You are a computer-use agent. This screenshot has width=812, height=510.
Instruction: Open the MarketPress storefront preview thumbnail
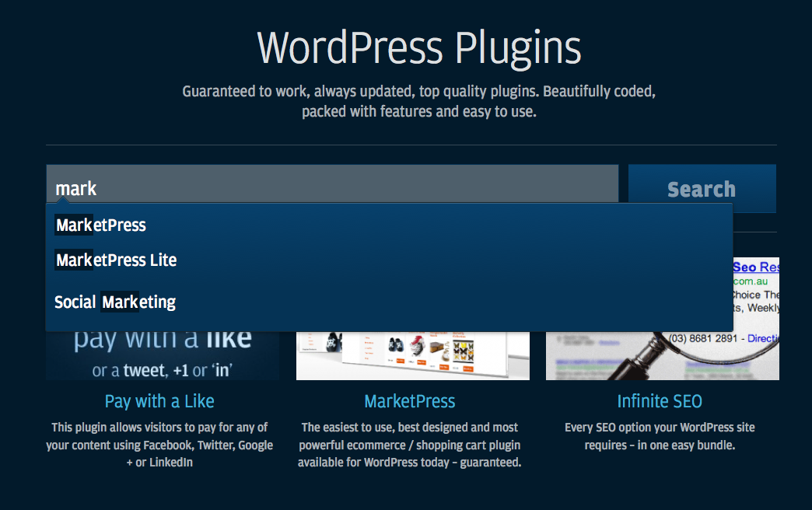point(412,355)
